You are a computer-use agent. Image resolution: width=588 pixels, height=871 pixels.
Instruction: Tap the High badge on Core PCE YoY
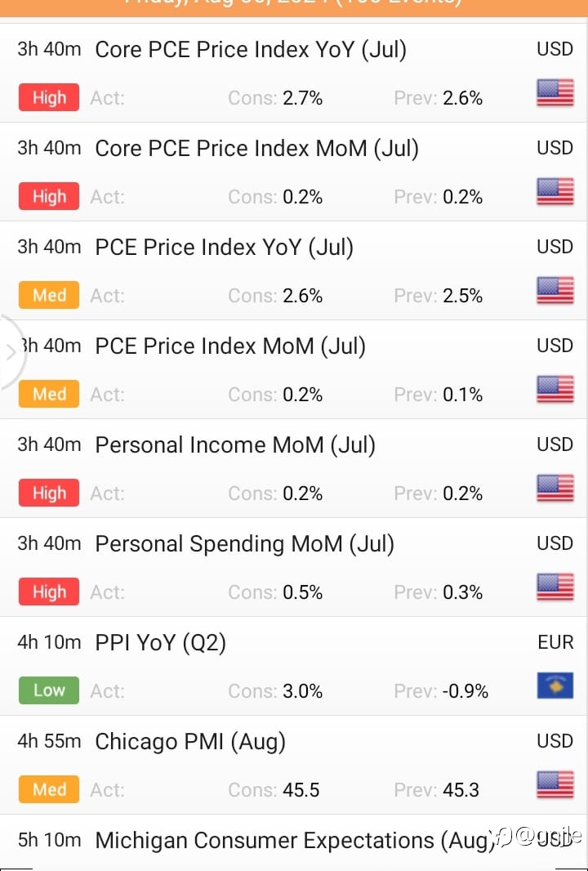[x=49, y=97]
